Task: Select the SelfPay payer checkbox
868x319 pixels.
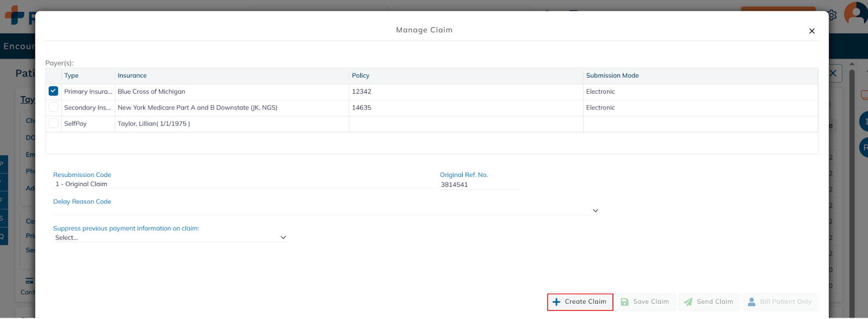Action: (x=53, y=124)
